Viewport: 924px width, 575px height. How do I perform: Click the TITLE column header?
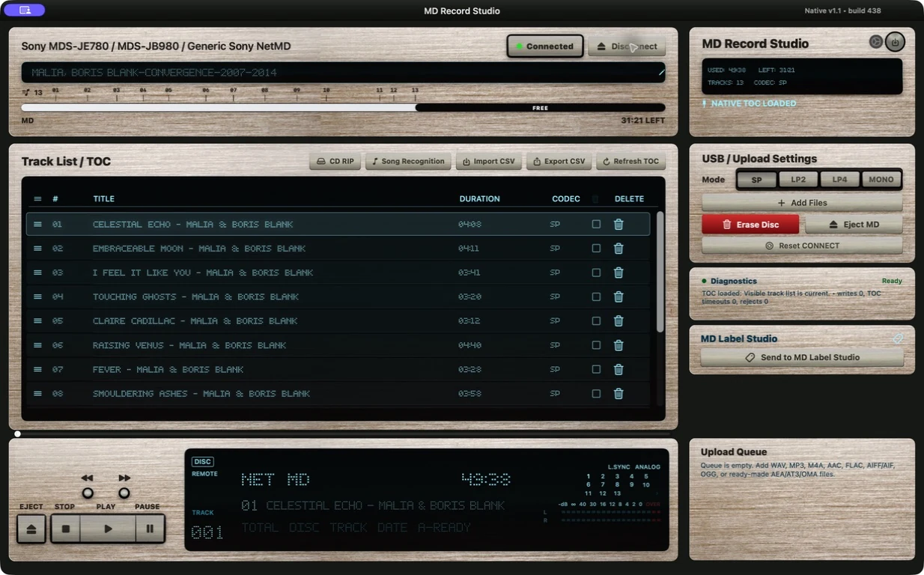[x=104, y=199]
